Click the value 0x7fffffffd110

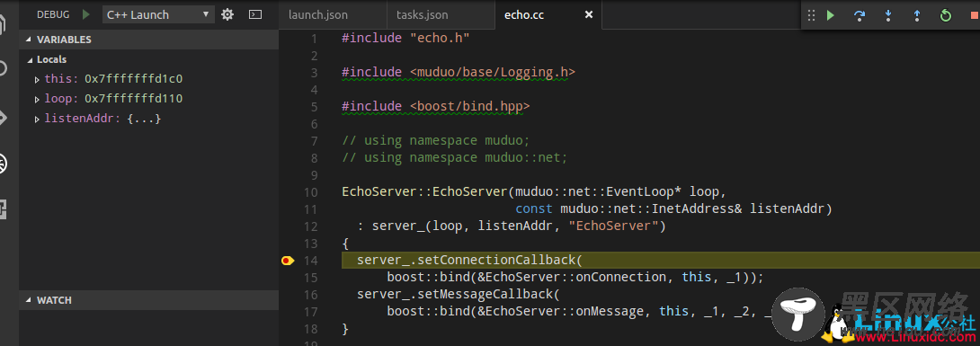pyautogui.click(x=134, y=99)
